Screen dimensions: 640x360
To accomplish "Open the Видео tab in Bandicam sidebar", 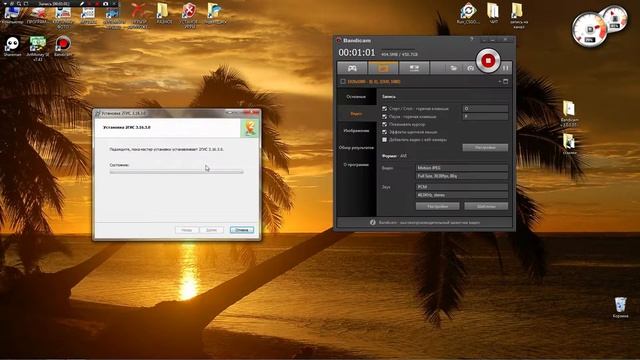I will pyautogui.click(x=356, y=113).
